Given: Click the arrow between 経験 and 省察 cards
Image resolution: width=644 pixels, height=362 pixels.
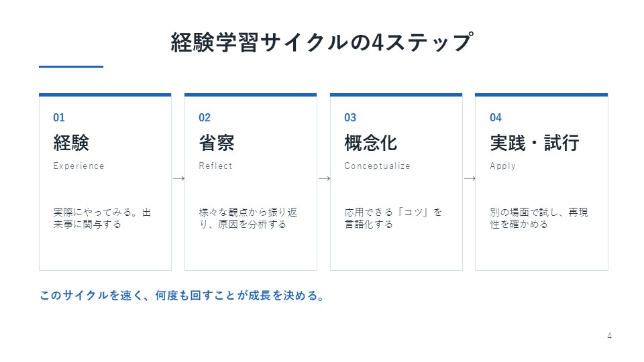Looking at the screenshot, I should point(178,178).
